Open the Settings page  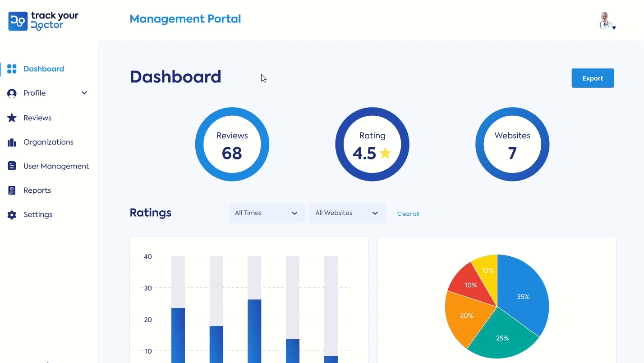click(38, 214)
